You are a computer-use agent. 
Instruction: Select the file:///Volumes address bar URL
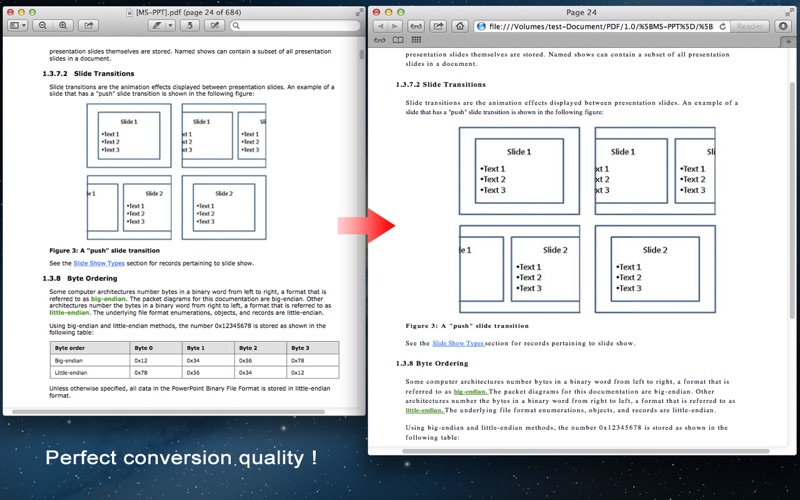click(x=601, y=26)
